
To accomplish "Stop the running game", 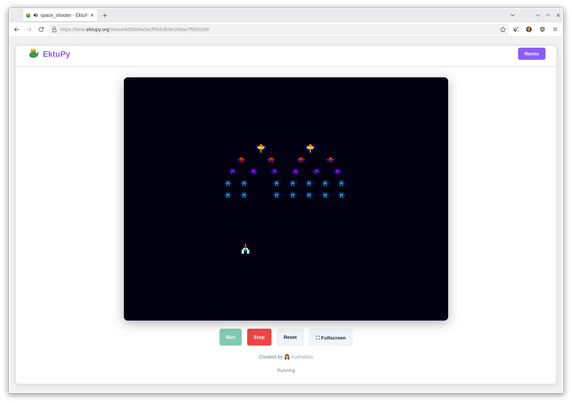I will click(259, 337).
